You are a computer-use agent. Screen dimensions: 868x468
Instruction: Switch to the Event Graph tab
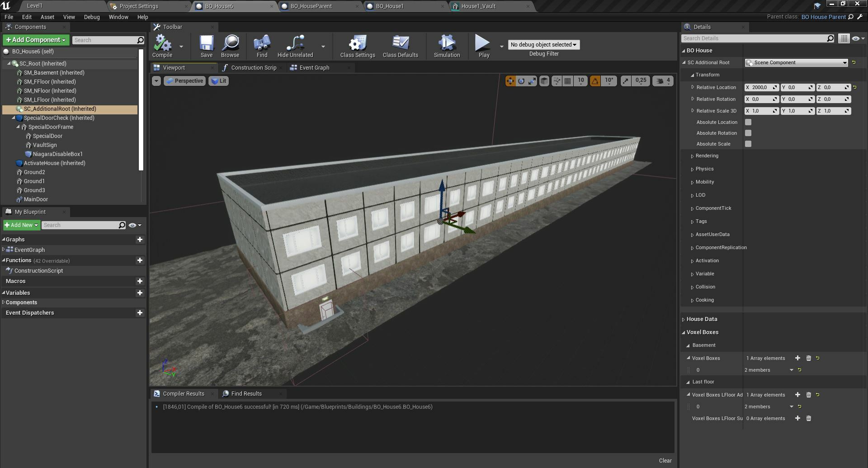pos(314,68)
